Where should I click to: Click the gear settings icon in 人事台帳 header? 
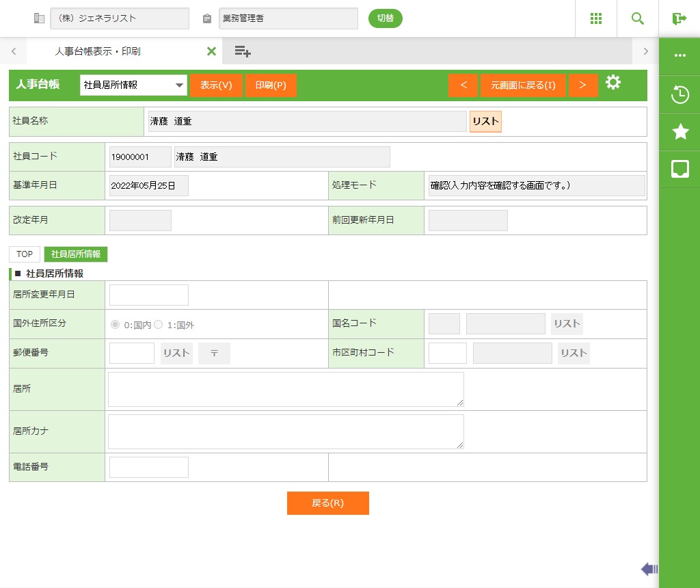click(x=613, y=83)
